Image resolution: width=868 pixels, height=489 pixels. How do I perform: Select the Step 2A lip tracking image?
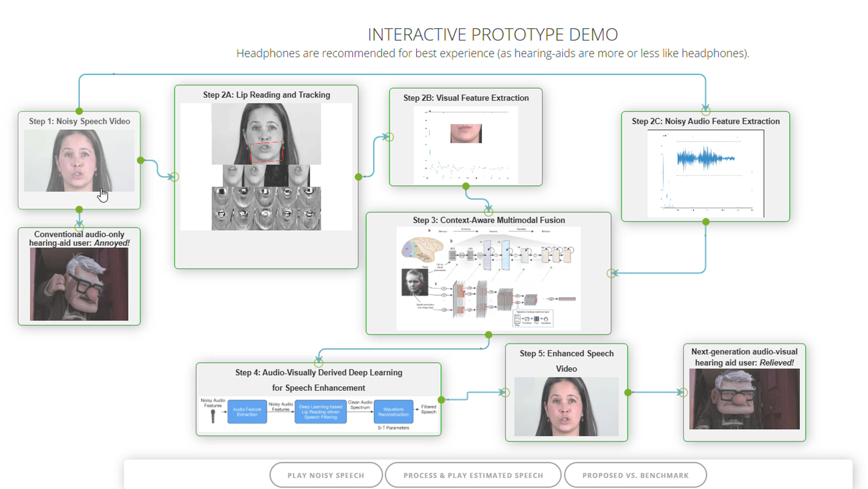pos(266,167)
